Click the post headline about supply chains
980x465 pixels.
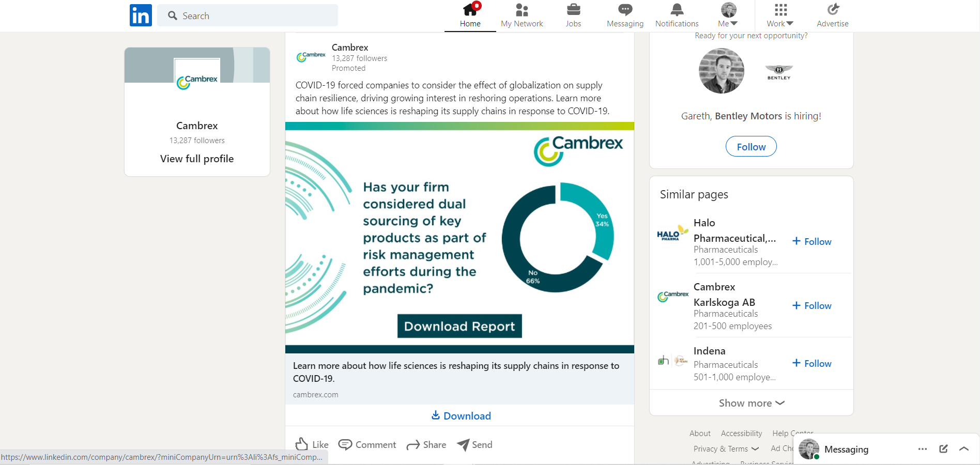(456, 372)
